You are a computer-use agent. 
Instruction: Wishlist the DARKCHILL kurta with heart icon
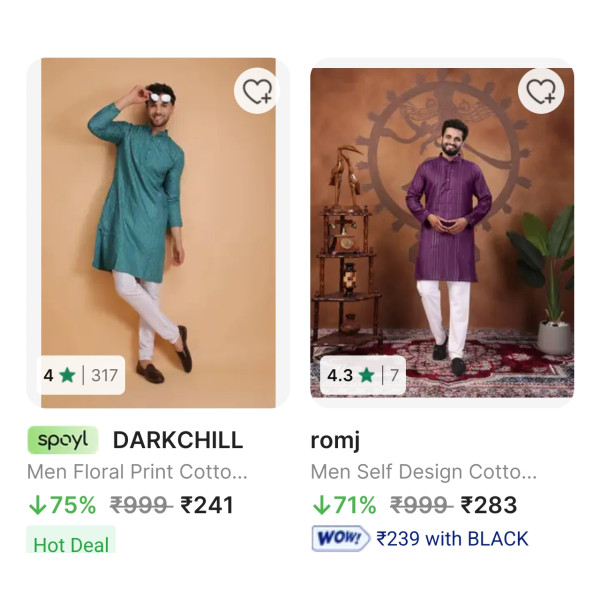[x=257, y=91]
